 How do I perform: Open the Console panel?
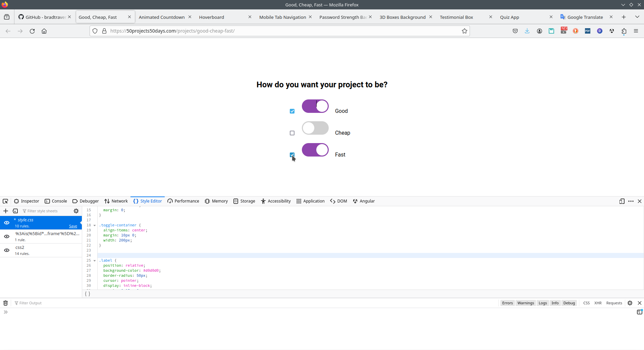point(56,201)
